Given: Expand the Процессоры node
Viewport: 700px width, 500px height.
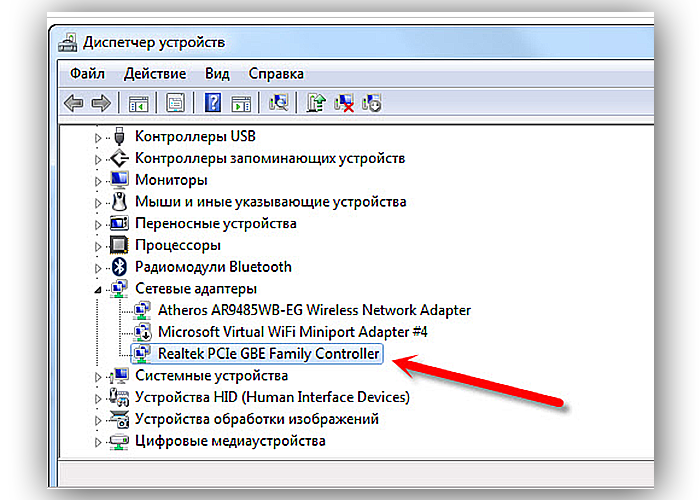Looking at the screenshot, I should 98,246.
